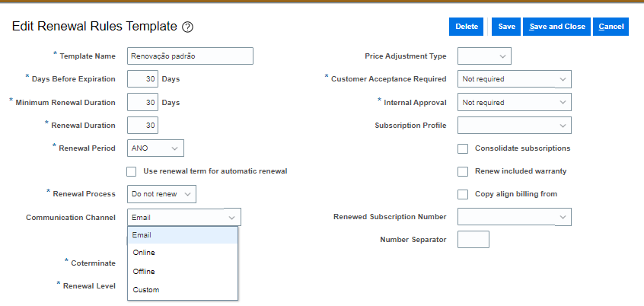
Task: Check Consolidate subscriptions
Action: point(463,148)
